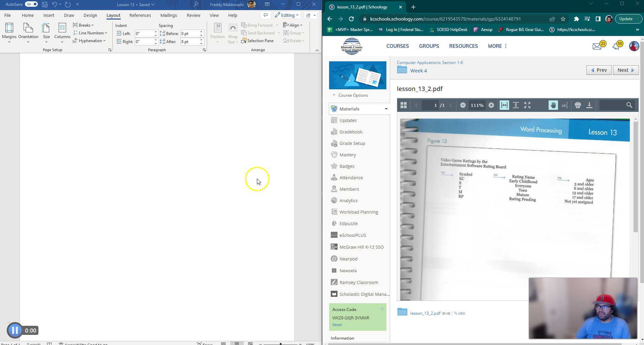Enter PDF fullscreen presentation mode
Image resolution: width=644 pixels, height=345 pixels.
527,105
